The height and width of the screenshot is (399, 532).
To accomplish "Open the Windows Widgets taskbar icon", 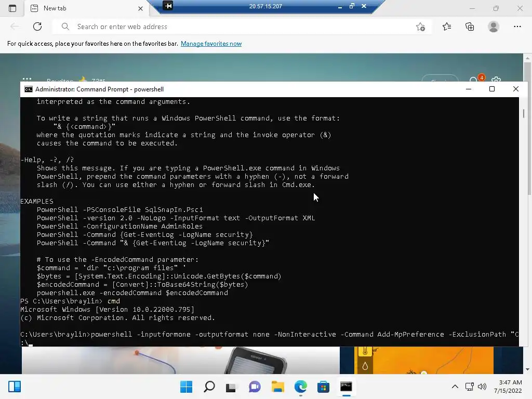I will 15,387.
